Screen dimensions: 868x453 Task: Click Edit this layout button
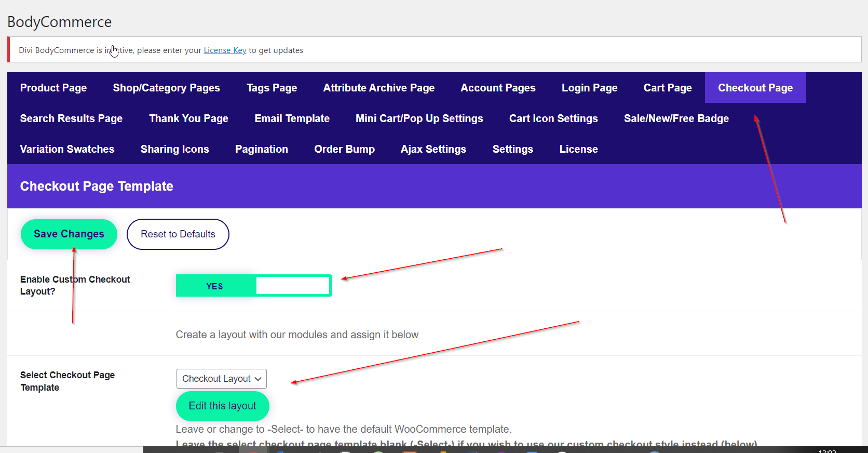pos(222,406)
